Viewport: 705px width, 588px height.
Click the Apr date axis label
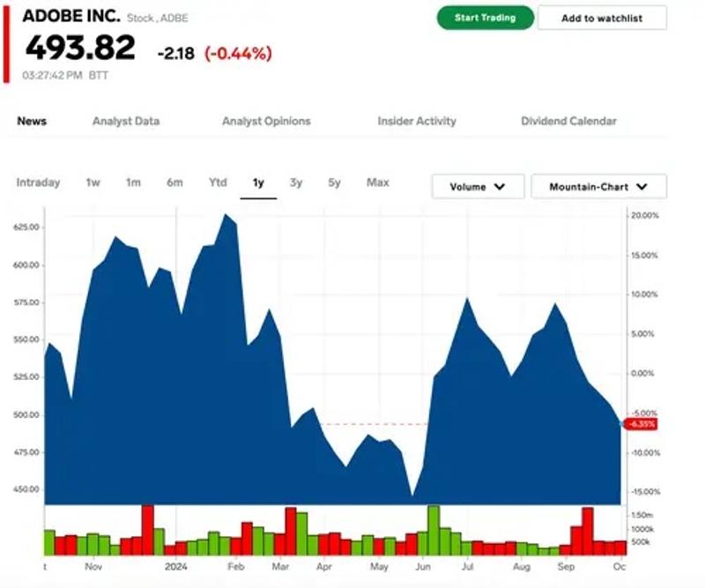pos(323,567)
